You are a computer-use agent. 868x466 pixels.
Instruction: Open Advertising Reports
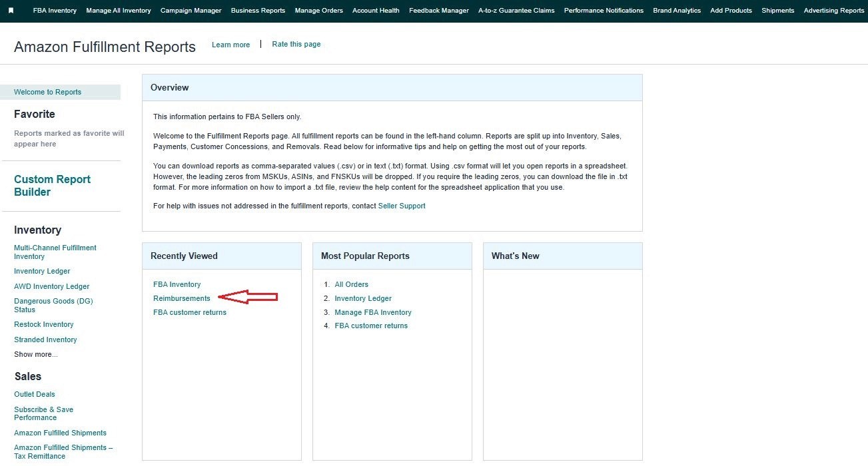tap(834, 11)
